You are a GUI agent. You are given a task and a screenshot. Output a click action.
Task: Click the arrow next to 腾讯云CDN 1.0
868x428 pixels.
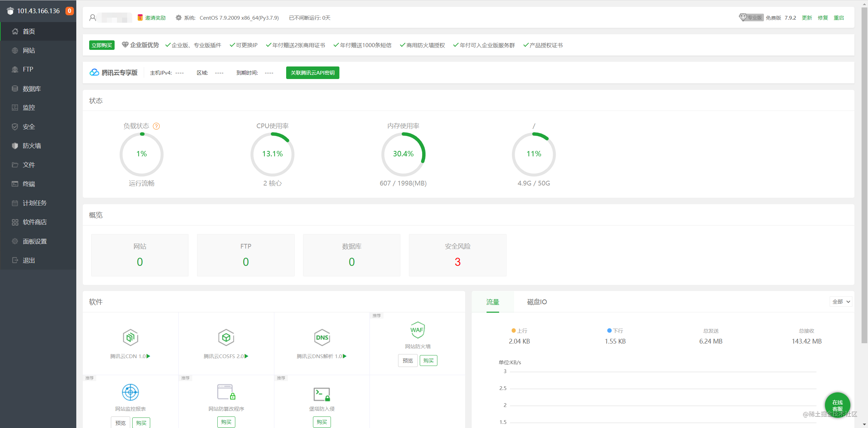pyautogui.click(x=149, y=356)
